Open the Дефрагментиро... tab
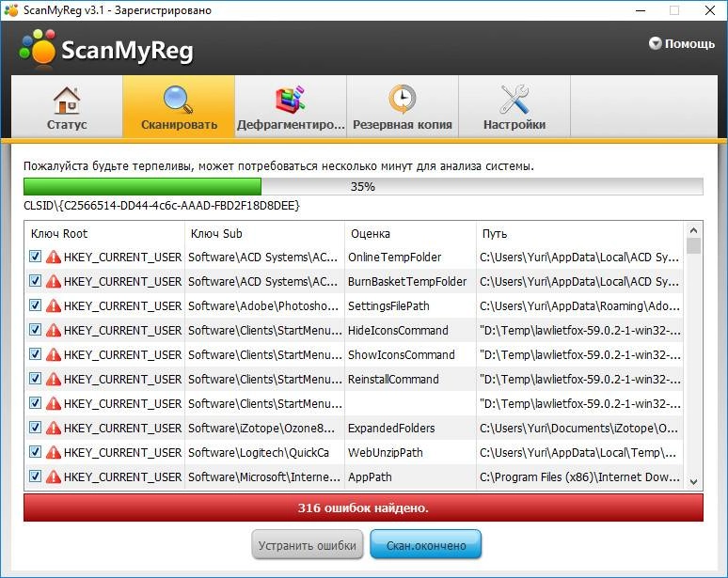Screen dimensions: 728x578 [x=291, y=107]
